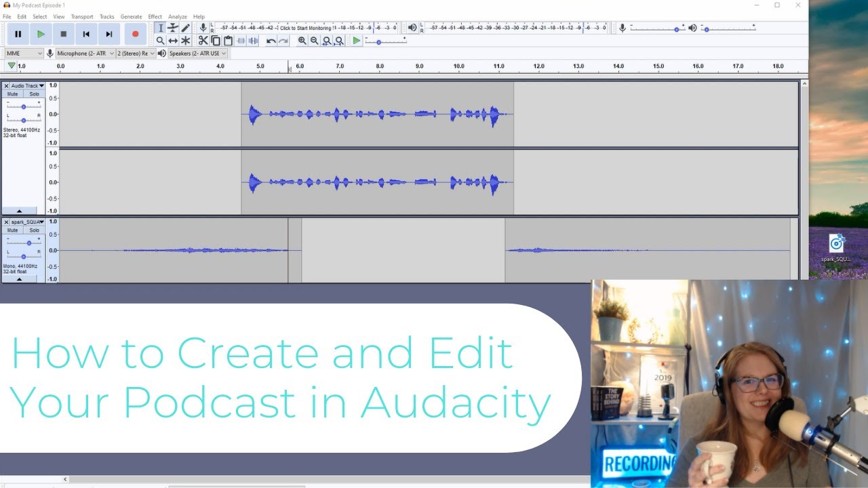The width and height of the screenshot is (868, 488).
Task: Open the 2 (Stereo) recording channels dropdown
Action: (x=136, y=53)
